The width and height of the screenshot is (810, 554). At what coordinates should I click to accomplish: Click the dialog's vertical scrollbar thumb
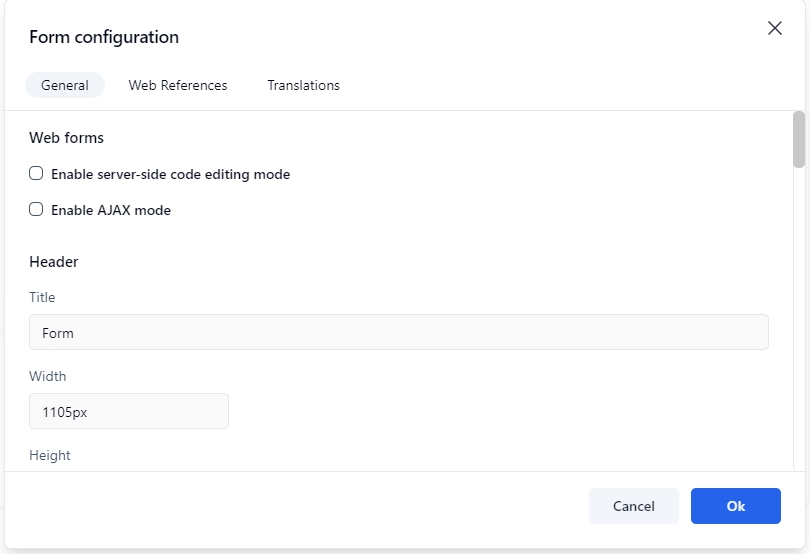[798, 140]
